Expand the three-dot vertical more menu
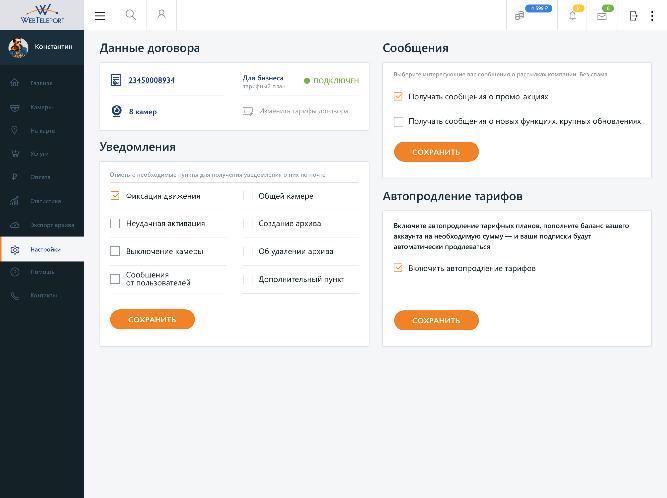 (x=652, y=16)
